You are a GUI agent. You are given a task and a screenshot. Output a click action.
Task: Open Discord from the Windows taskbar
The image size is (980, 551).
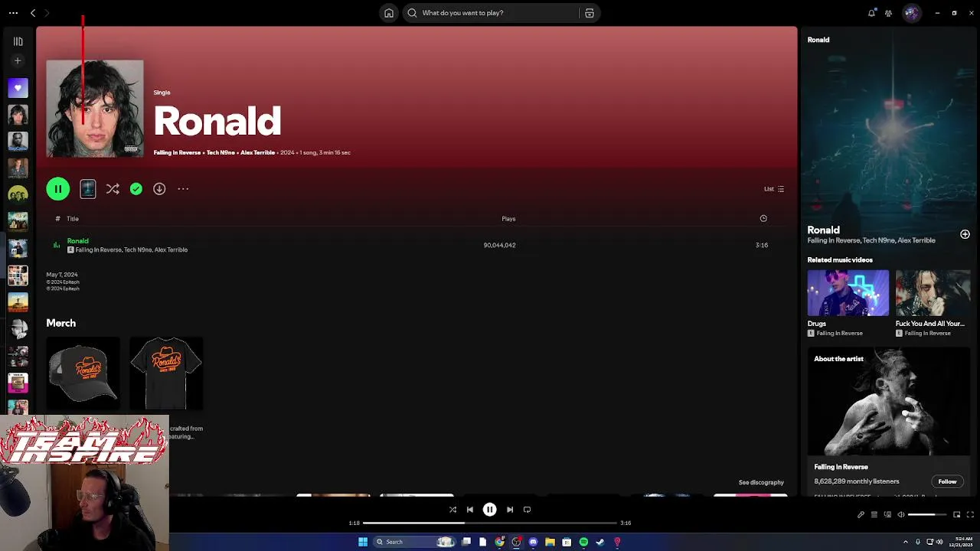tap(534, 542)
